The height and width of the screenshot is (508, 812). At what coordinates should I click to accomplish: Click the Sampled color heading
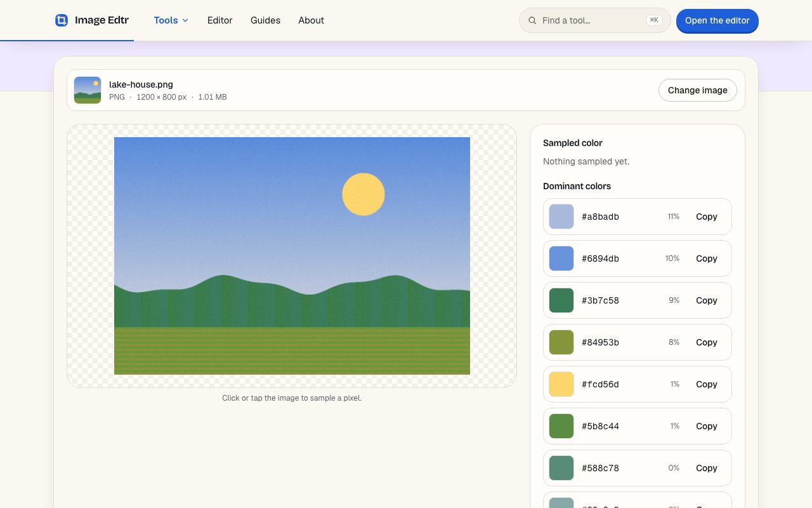click(x=573, y=143)
